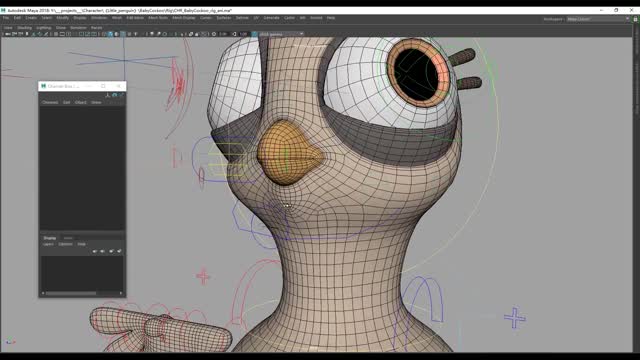Open Options menu in layer editor
Viewport: 640px width, 360px height.
[65, 244]
